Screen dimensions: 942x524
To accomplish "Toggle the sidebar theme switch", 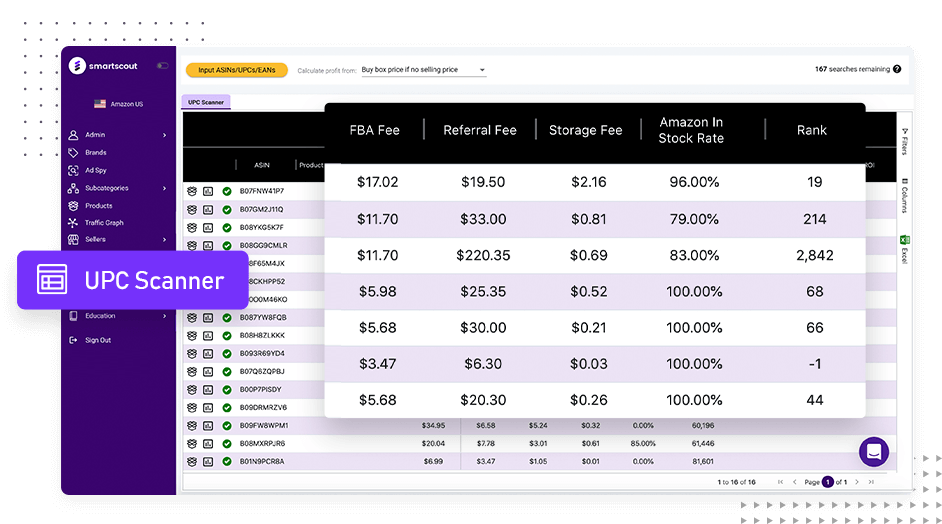I will point(162,66).
